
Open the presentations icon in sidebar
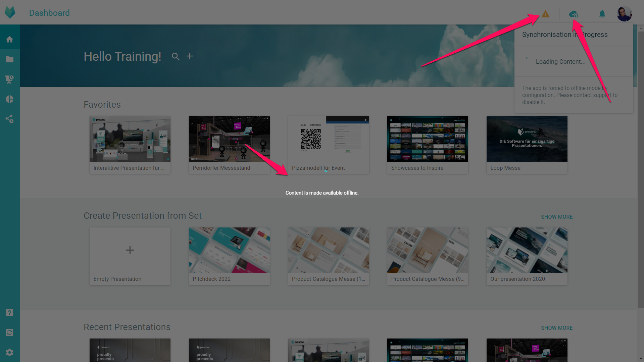point(10,80)
